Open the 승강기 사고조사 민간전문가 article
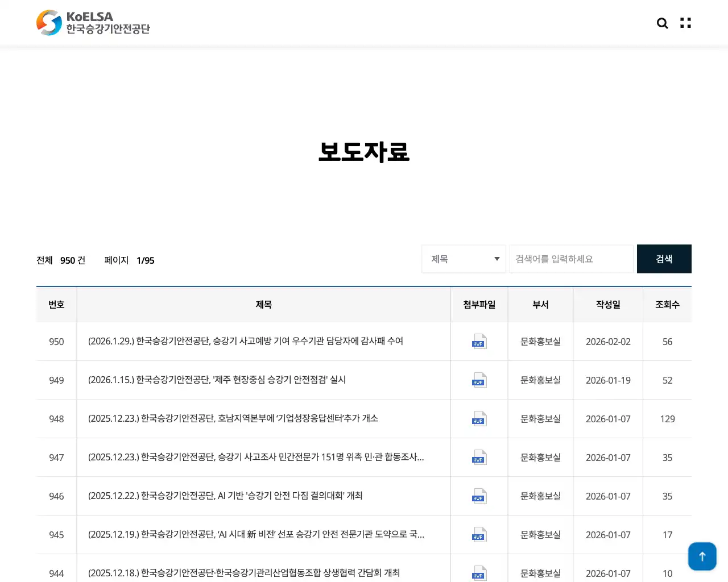This screenshot has width=728, height=582. click(x=255, y=458)
